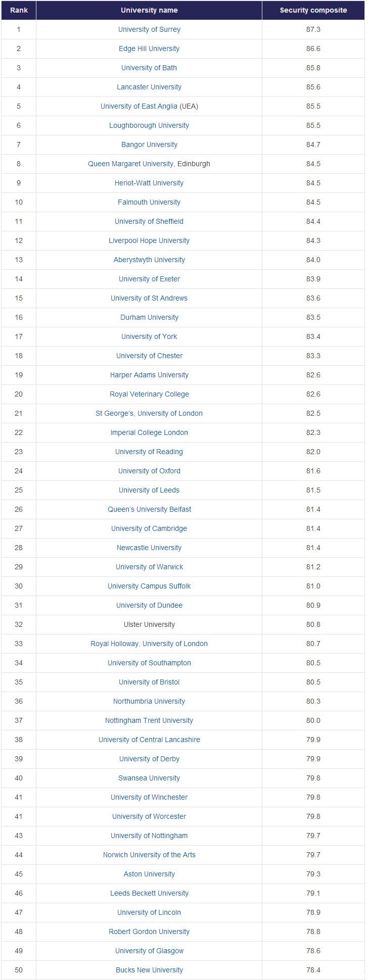Click the Security composite column header
This screenshot has height=980, width=369.
coord(313,10)
